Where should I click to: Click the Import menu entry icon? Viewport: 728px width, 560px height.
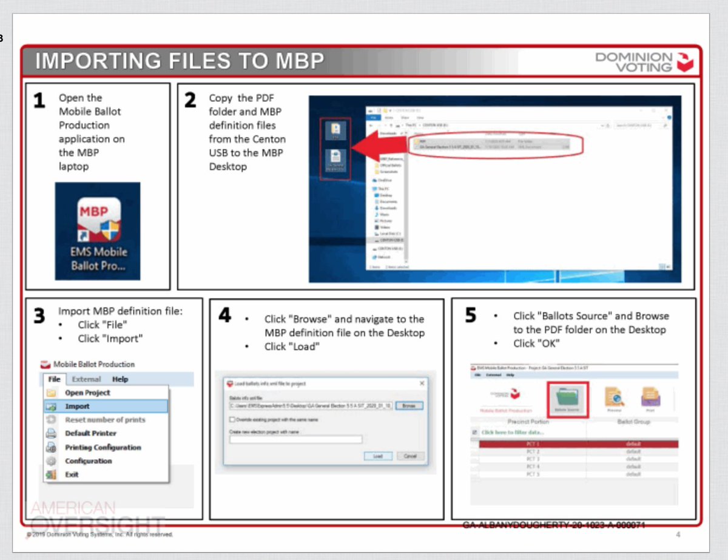(52, 407)
